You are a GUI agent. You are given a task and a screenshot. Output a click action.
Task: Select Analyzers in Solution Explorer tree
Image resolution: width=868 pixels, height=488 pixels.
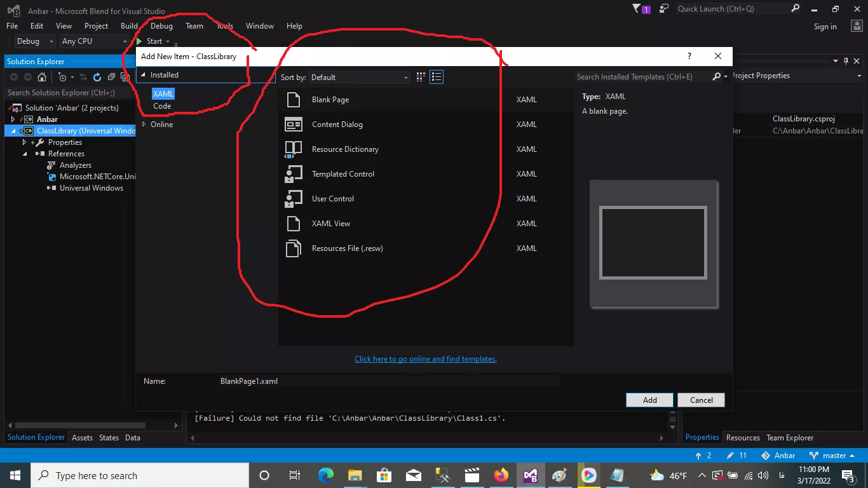[76, 165]
